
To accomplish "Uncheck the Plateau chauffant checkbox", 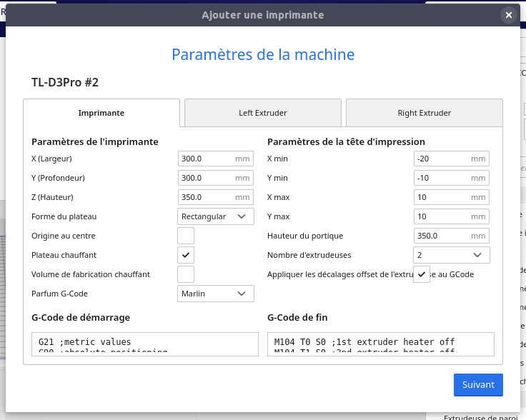I will point(186,255).
